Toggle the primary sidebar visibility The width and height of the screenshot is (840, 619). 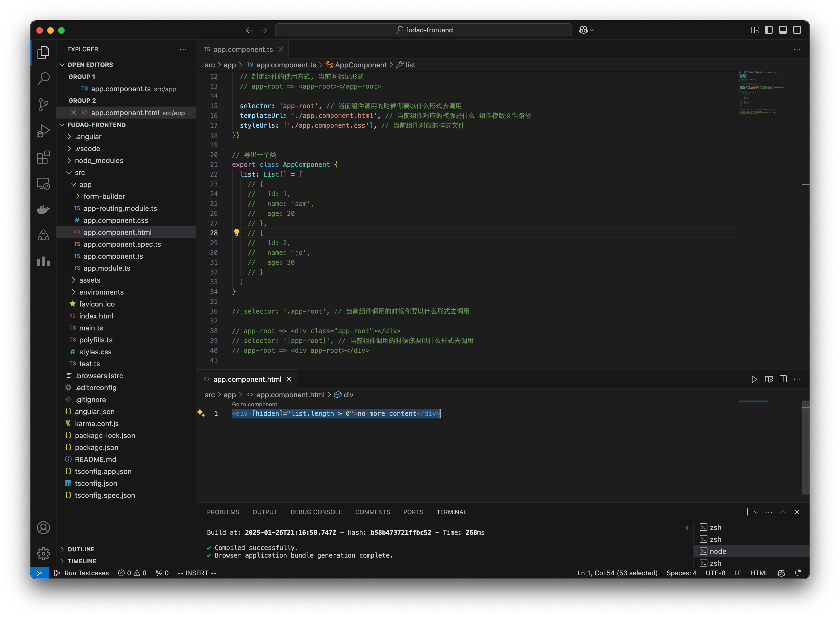pos(769,30)
